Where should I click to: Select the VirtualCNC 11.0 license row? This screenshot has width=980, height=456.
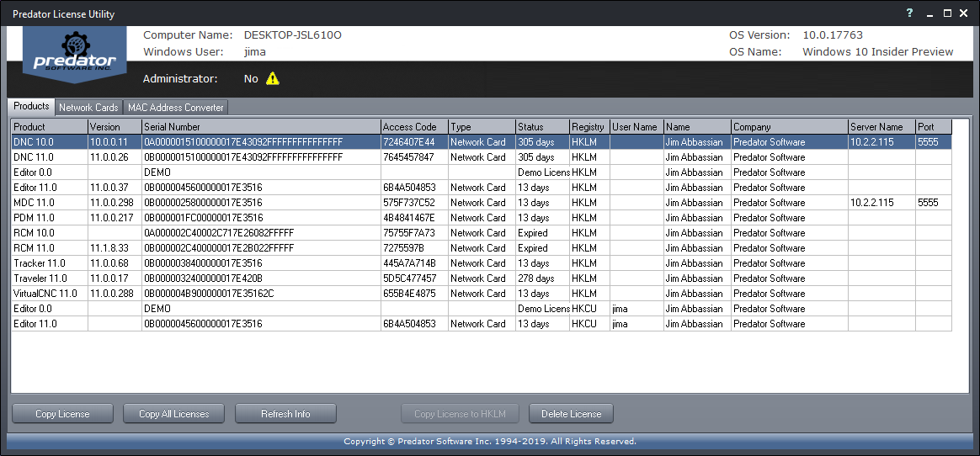pos(253,294)
